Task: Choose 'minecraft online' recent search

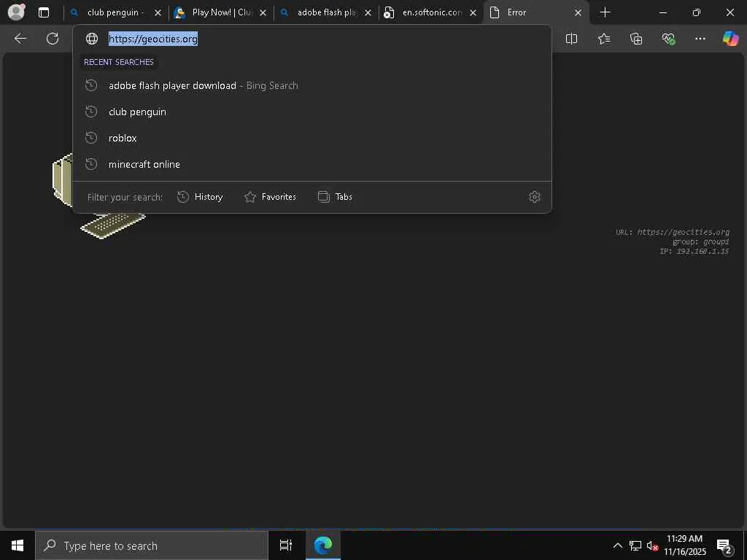Action: tap(312, 164)
